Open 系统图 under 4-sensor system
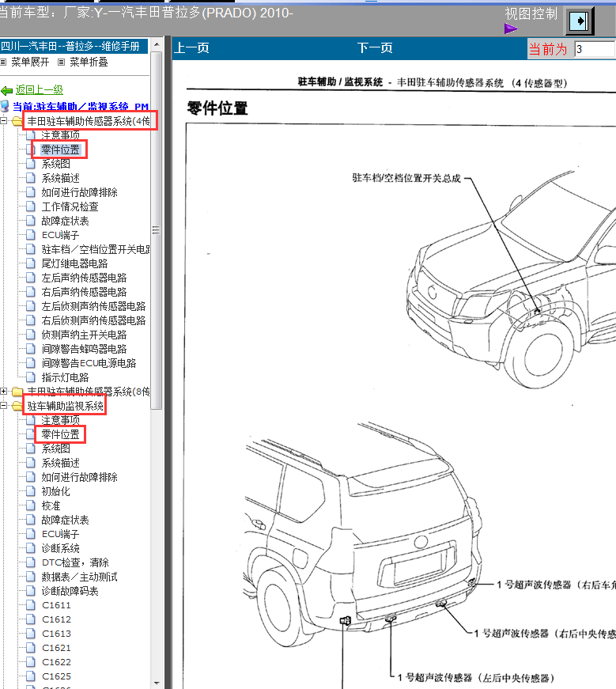The height and width of the screenshot is (689, 616). tap(56, 164)
